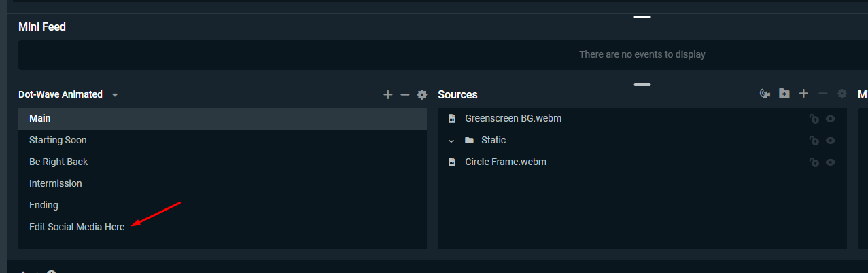
Task: Collapse the Static folder chevron
Action: coord(451,141)
